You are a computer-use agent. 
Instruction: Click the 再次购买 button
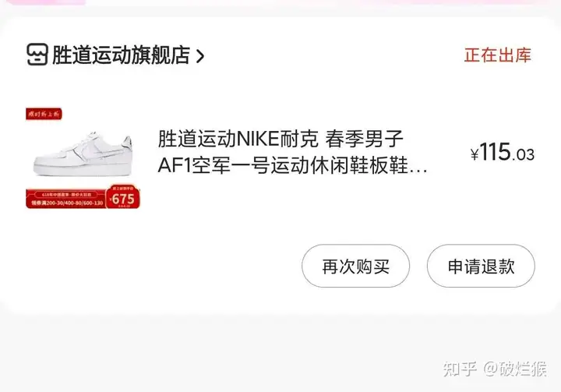(355, 266)
